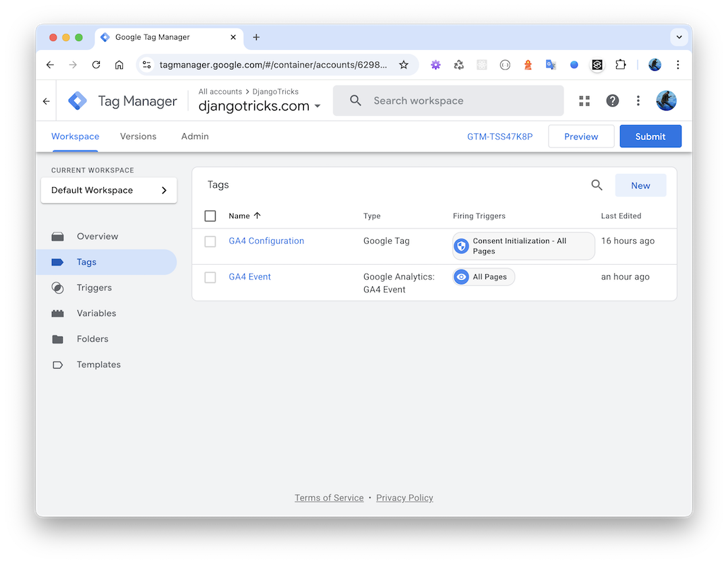Viewport: 728px width, 564px height.
Task: Open the browser home page
Action: coord(119,65)
